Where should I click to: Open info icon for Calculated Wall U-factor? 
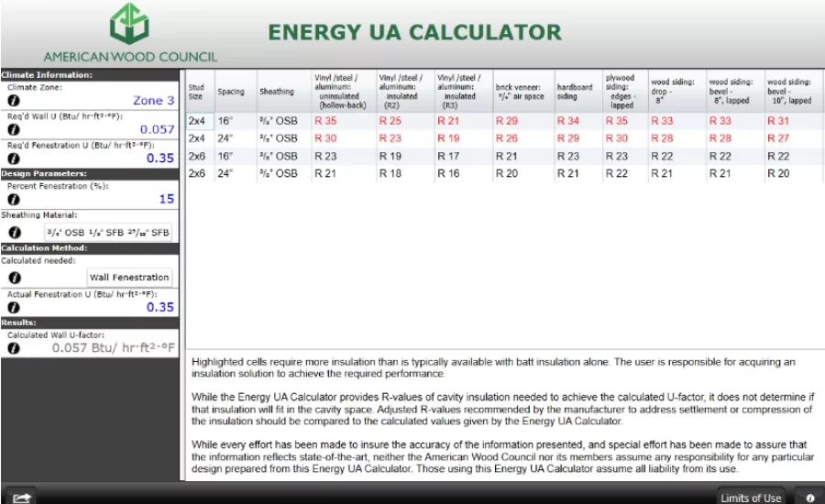point(14,347)
